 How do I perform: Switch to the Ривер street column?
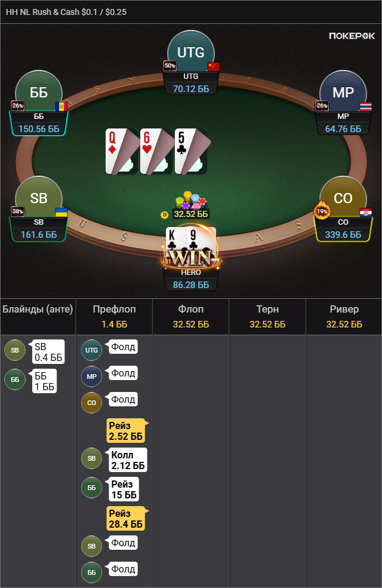(x=344, y=317)
